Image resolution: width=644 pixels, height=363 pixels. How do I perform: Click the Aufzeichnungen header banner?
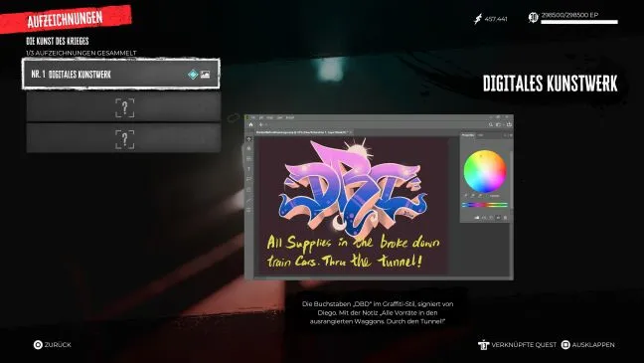66,19
